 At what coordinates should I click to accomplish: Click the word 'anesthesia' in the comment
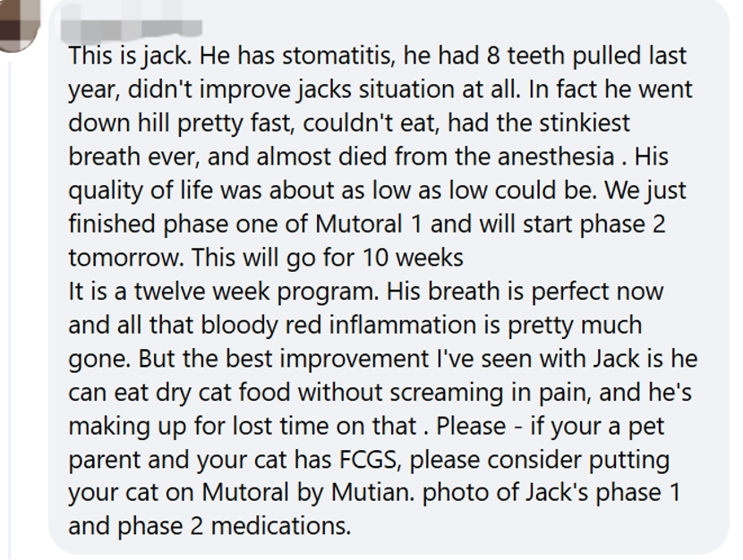(555, 157)
